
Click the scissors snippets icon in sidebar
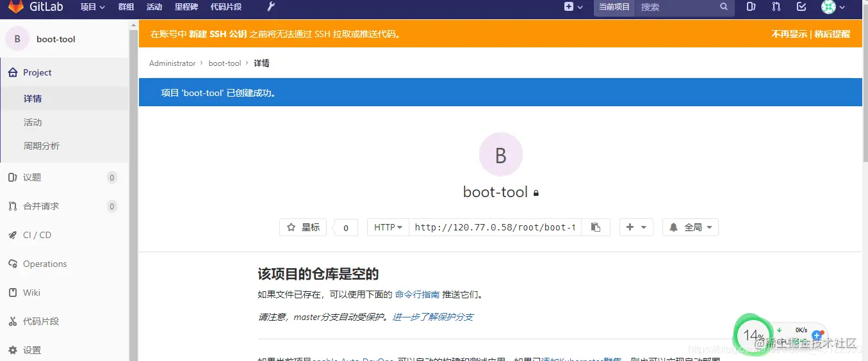coord(12,321)
